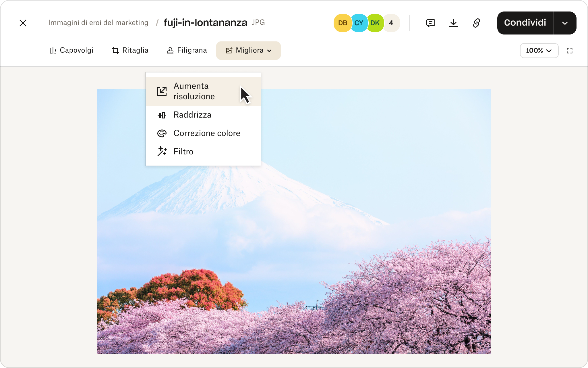Choose Raddrizza from the Migliora menu

[203, 115]
